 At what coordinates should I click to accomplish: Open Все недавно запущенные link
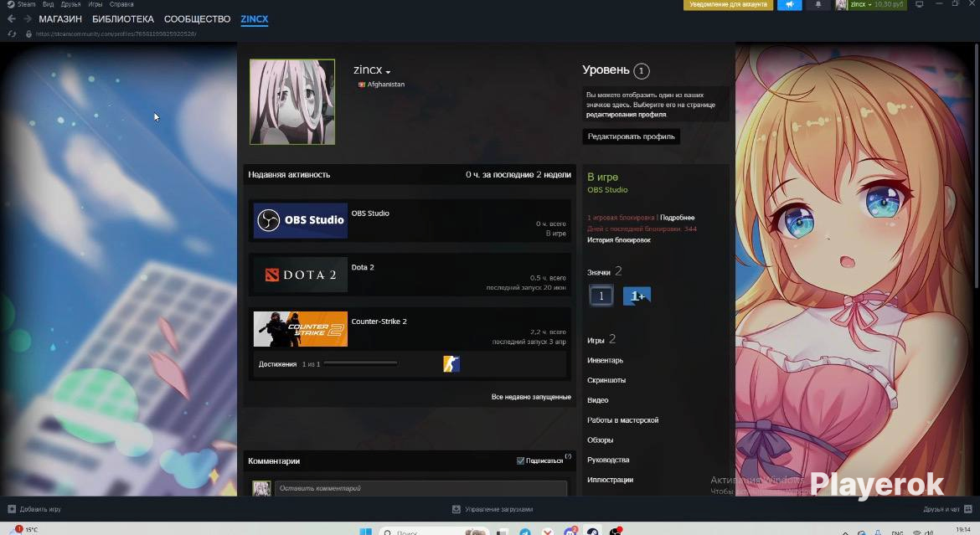pos(531,397)
